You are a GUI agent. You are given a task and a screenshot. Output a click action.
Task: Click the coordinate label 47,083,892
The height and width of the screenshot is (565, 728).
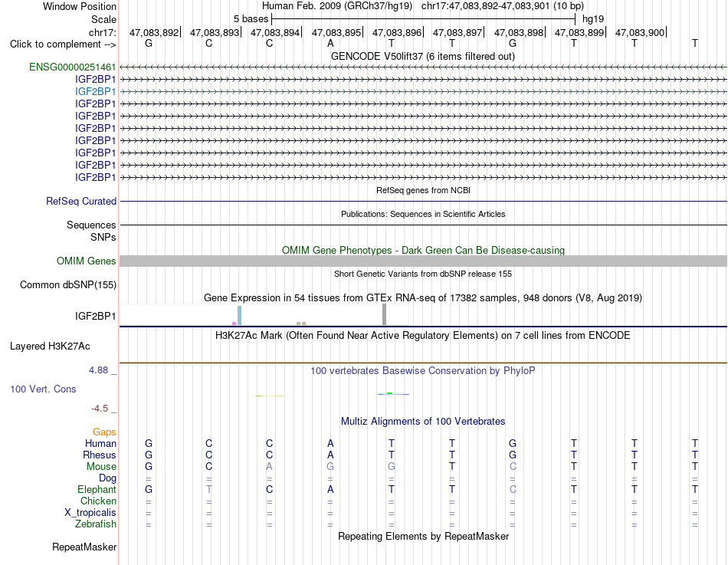(x=154, y=32)
